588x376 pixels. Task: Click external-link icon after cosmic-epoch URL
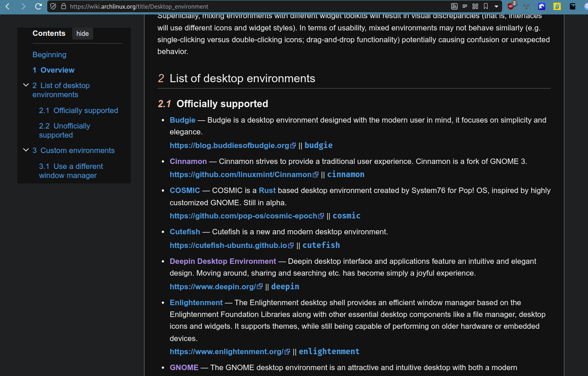tap(321, 216)
